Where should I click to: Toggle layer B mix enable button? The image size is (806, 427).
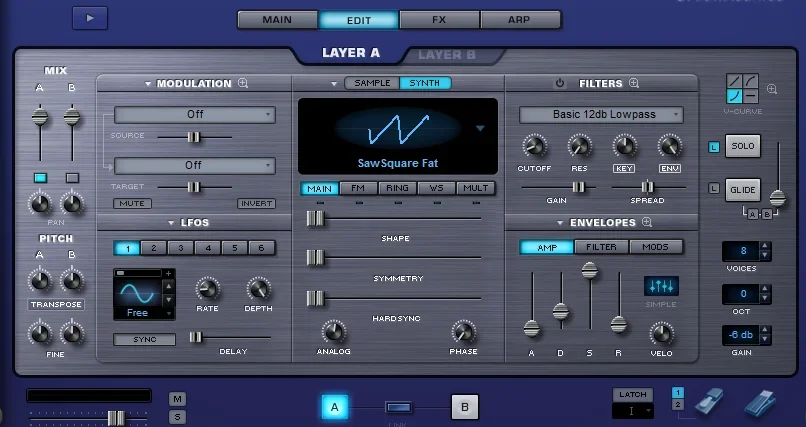coord(72,178)
